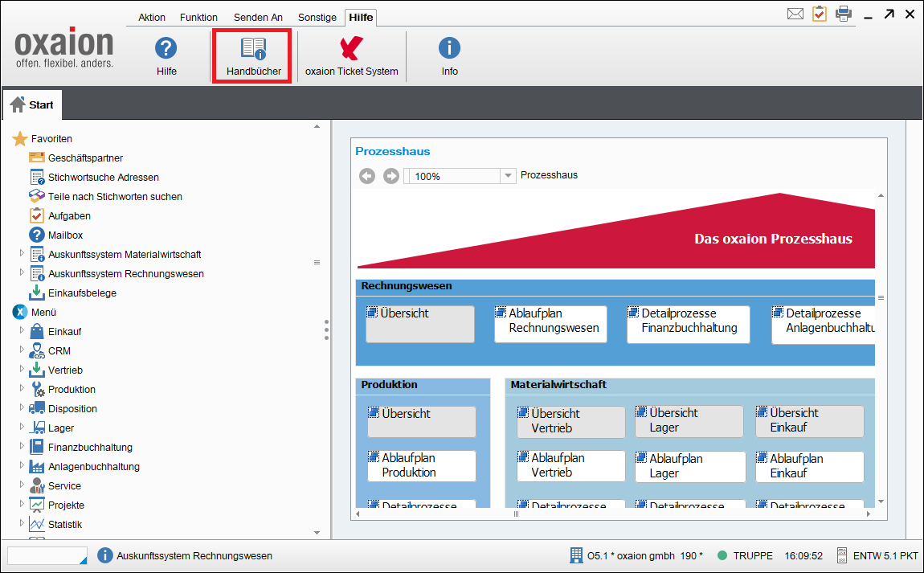Image resolution: width=924 pixels, height=573 pixels.
Task: Click the command input field in status bar
Action: coord(47,555)
